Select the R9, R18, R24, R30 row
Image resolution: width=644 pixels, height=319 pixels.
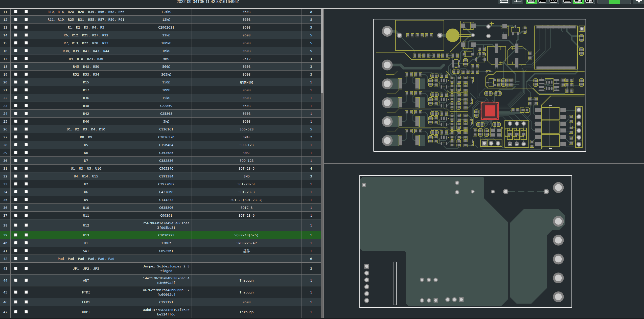click(x=86, y=59)
